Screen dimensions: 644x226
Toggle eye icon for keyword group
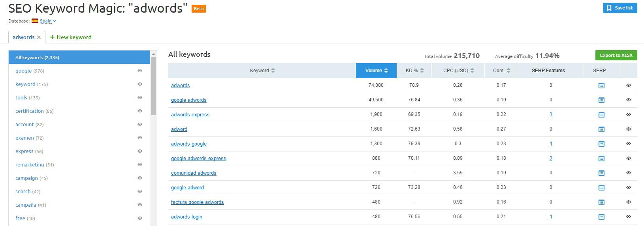coord(140,84)
